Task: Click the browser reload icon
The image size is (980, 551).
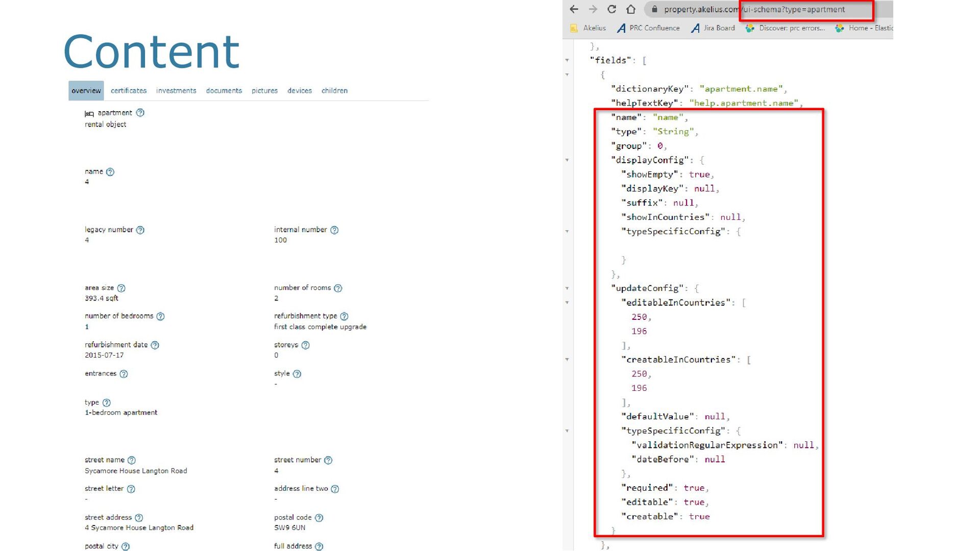Action: click(611, 9)
